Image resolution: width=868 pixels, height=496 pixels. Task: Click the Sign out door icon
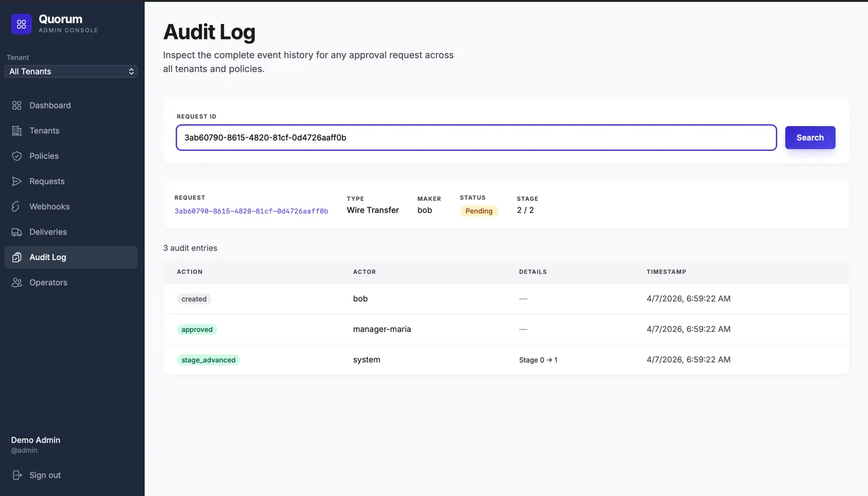click(x=17, y=475)
